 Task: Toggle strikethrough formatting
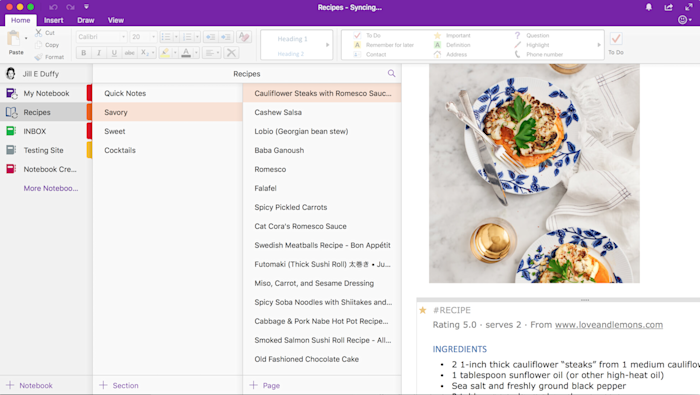(129, 53)
